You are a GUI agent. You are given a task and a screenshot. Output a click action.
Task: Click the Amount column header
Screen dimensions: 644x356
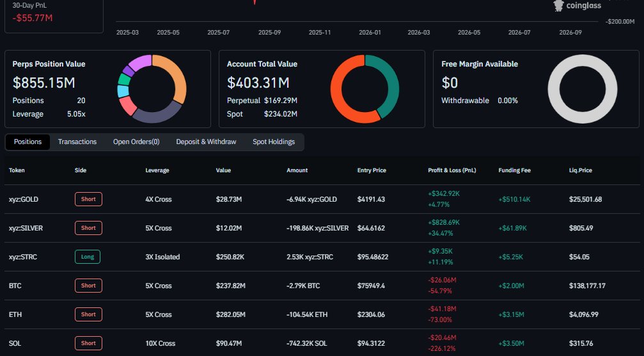tap(297, 170)
